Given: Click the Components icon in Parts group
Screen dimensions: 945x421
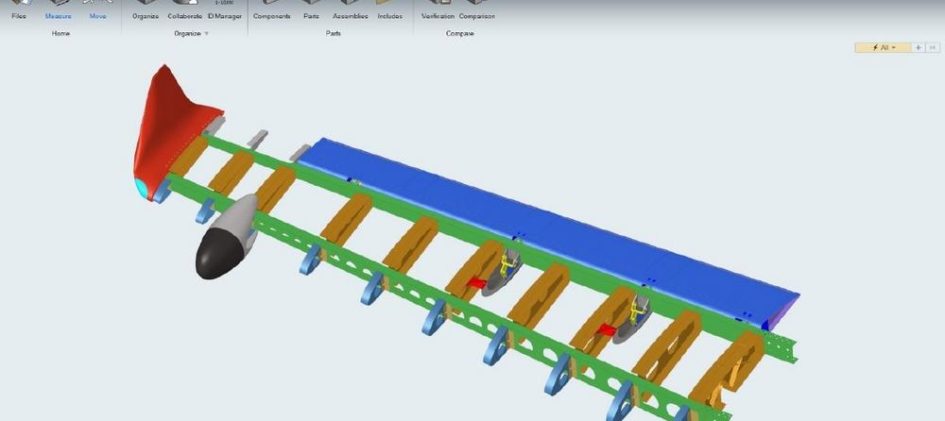Looking at the screenshot, I should coord(271,10).
